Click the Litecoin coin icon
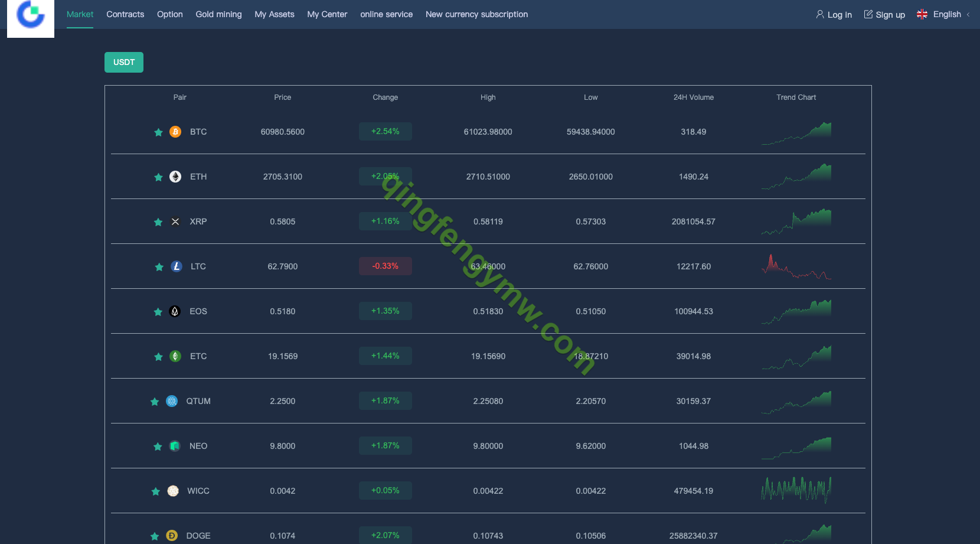Image resolution: width=980 pixels, height=544 pixels. pyautogui.click(x=177, y=266)
